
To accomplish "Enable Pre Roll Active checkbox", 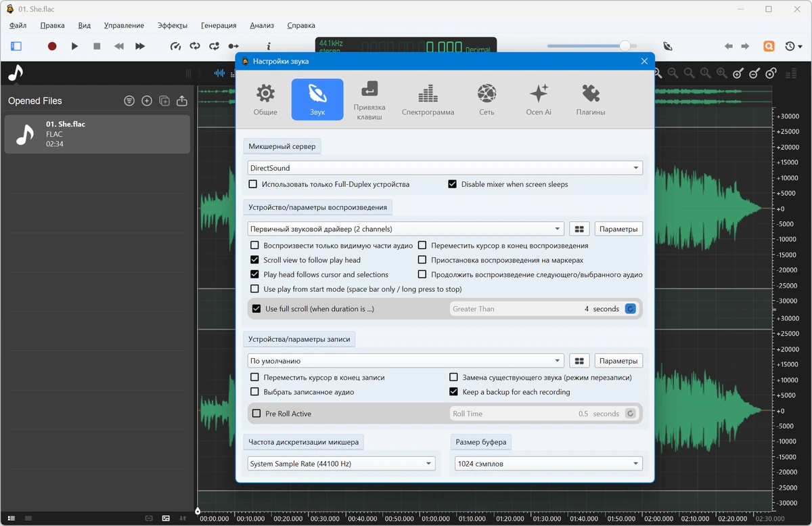I will 256,414.
